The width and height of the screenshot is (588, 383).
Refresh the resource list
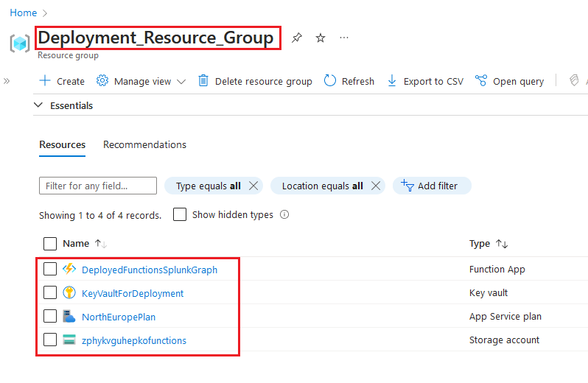[x=349, y=81]
